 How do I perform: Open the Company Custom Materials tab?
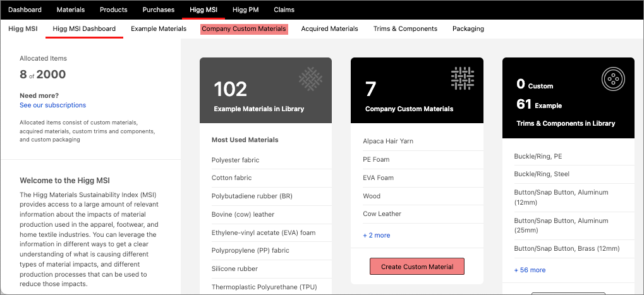(x=244, y=28)
